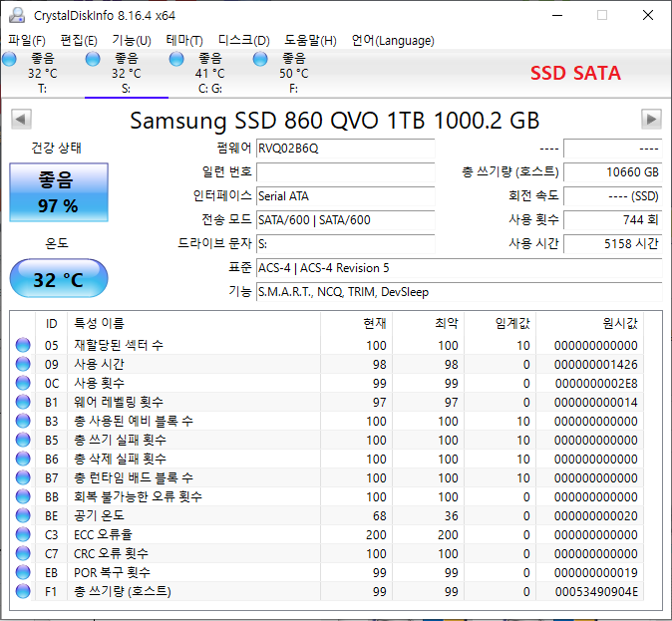Select the F: drive tab at 50 °C
672x621 pixels.
tap(293, 74)
